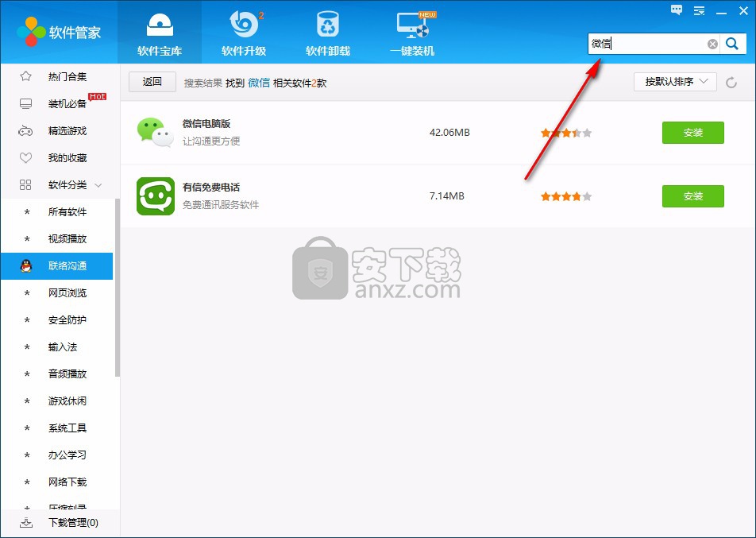The height and width of the screenshot is (538, 756).
Task: Open the 一键装机 tab
Action: (x=412, y=33)
